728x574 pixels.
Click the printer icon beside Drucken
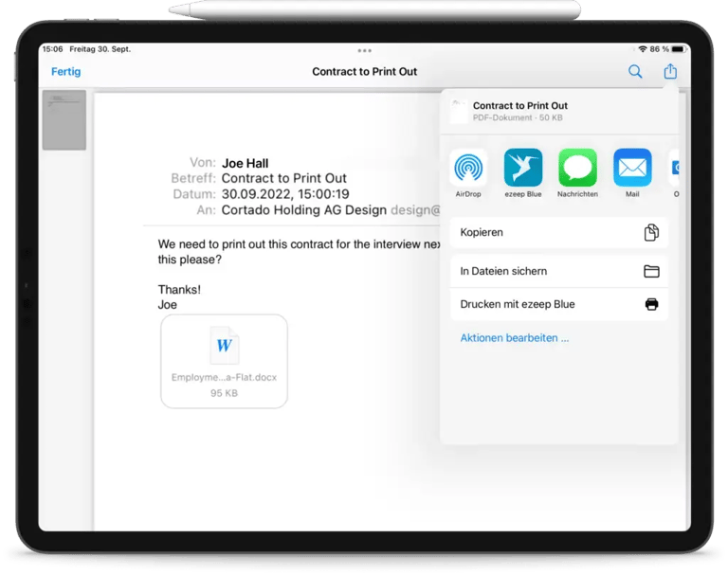tap(651, 304)
